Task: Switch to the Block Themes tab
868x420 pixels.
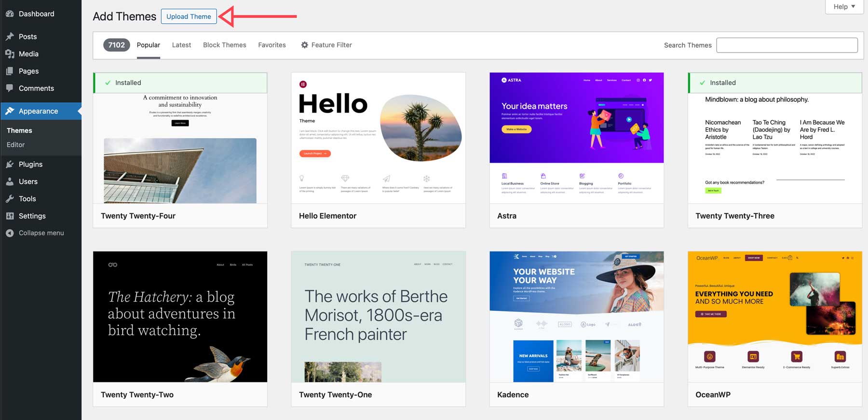Action: coord(224,45)
